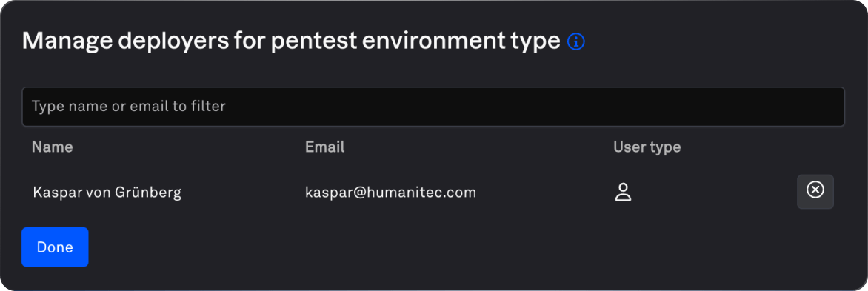The height and width of the screenshot is (291, 868).
Task: Click the Name column header
Action: (53, 147)
